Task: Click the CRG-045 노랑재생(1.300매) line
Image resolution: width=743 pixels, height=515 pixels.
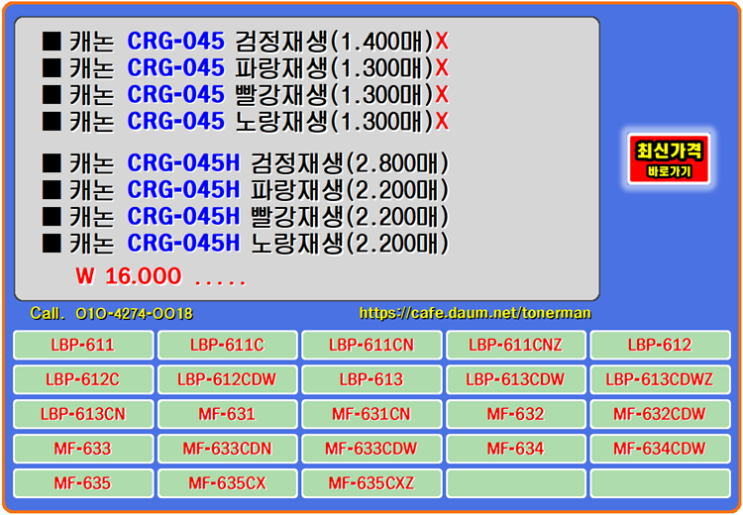Action: (245, 122)
